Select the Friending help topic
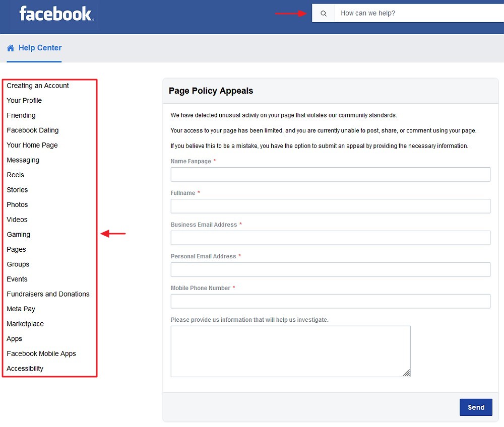The height and width of the screenshot is (427, 504). pos(21,115)
